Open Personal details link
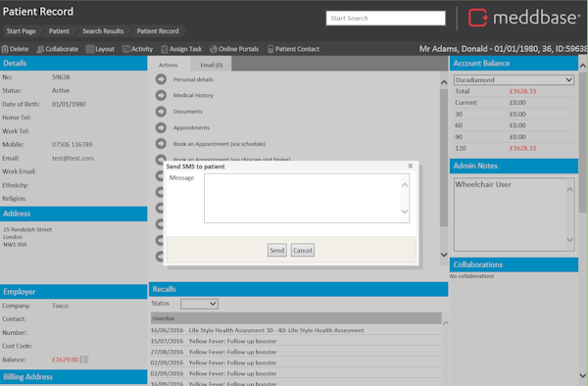Viewport: 588px width, 386px height. [x=193, y=79]
